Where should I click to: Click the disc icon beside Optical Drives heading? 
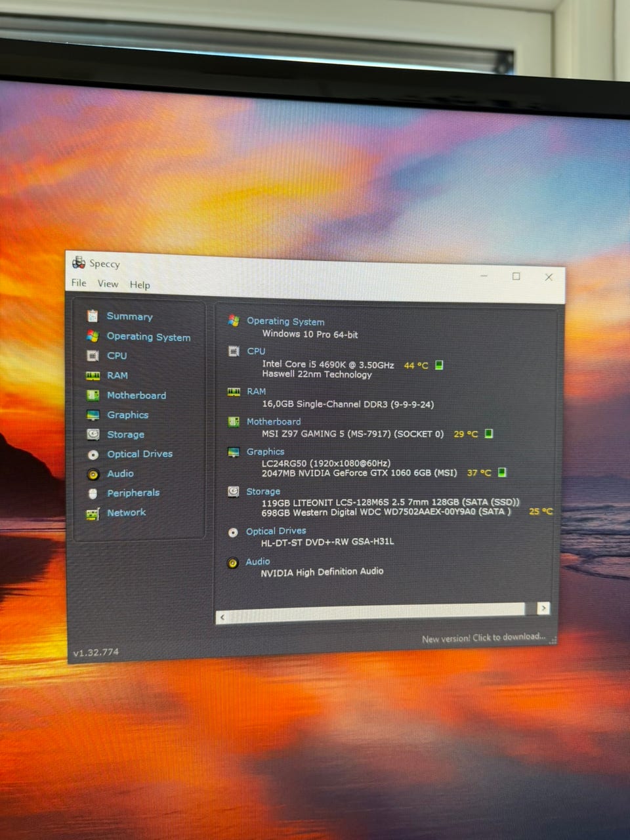(x=233, y=532)
